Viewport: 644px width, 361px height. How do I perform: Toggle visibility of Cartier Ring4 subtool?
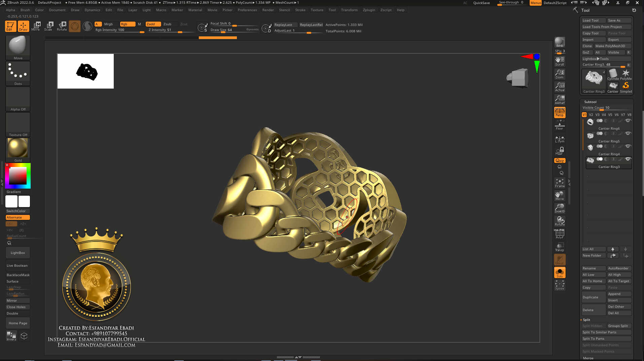click(628, 146)
